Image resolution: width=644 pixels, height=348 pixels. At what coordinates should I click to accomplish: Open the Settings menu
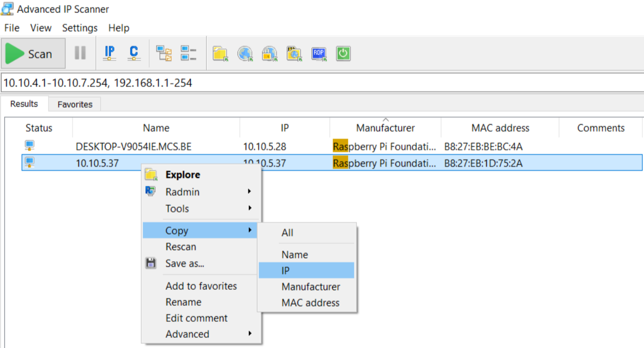80,28
